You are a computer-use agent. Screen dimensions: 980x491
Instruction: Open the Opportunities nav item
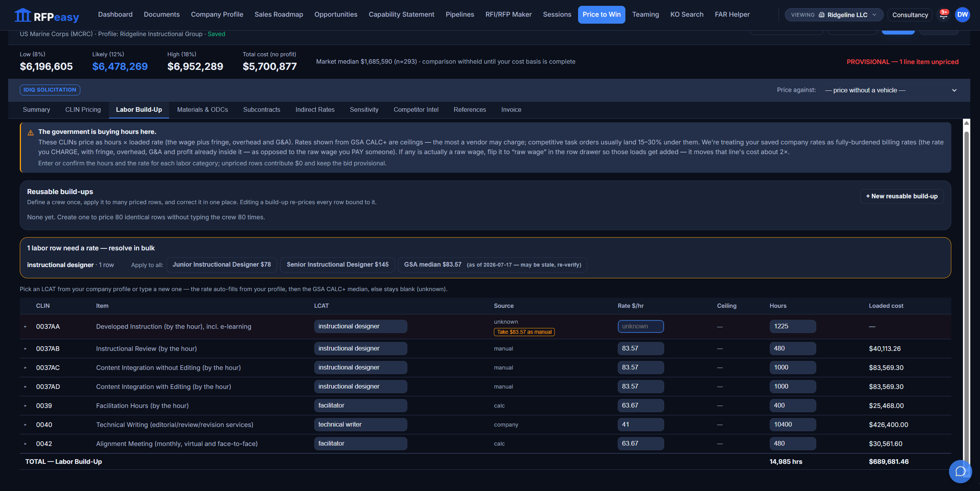(336, 14)
